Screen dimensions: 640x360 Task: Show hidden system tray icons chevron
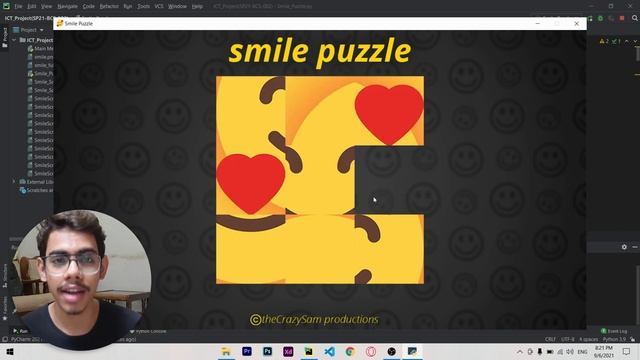click(520, 351)
